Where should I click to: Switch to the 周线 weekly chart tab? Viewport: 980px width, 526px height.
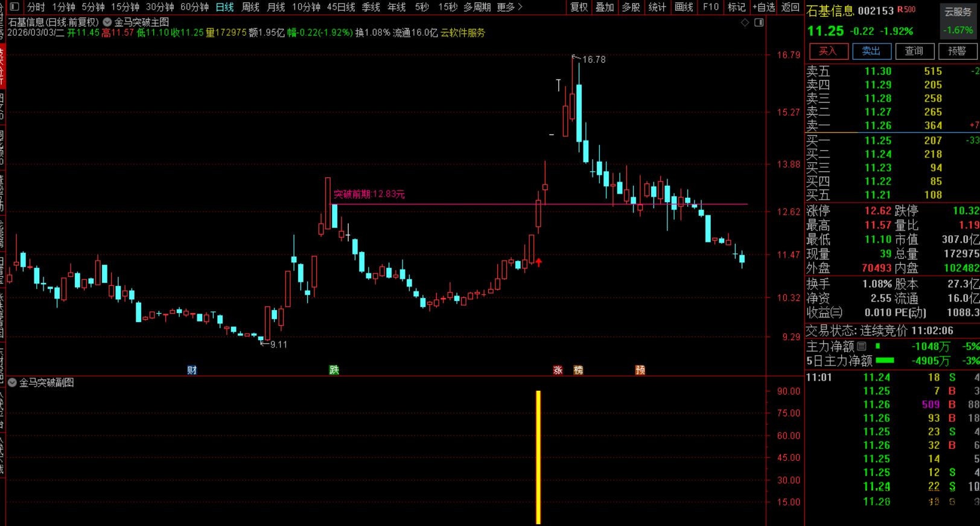[x=250, y=7]
